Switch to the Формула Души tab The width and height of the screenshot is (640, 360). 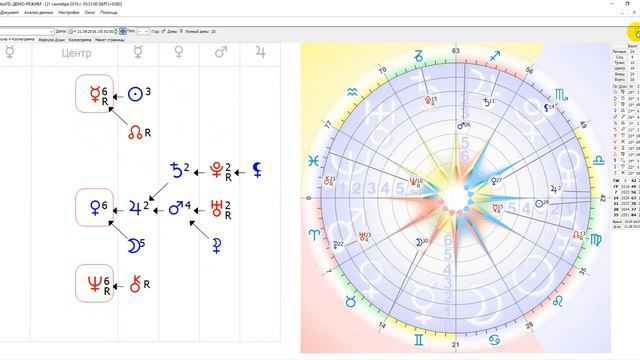51,40
